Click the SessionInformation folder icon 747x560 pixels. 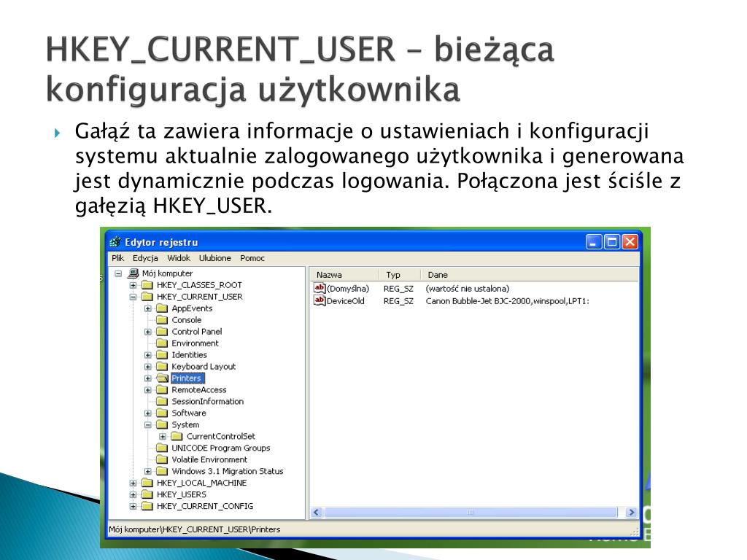click(x=163, y=402)
